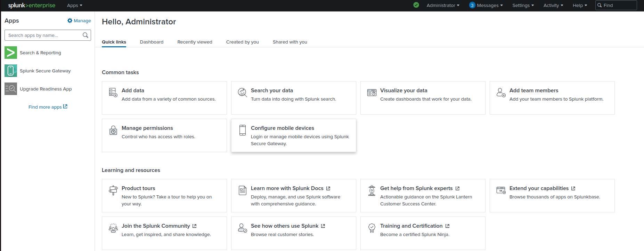Click the Training and Certification badge icon
This screenshot has height=251, width=644.
(x=372, y=228)
